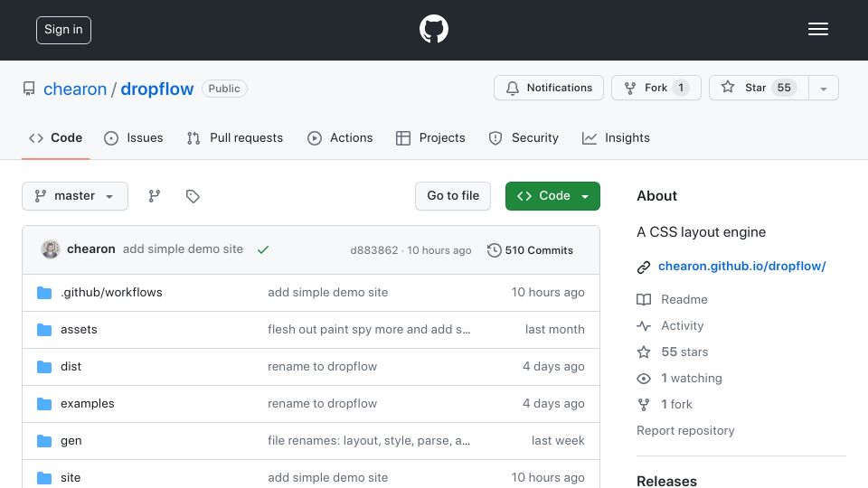Screen dimensions: 868x488
Task: Click the GitHub octocat logo
Action: click(433, 29)
